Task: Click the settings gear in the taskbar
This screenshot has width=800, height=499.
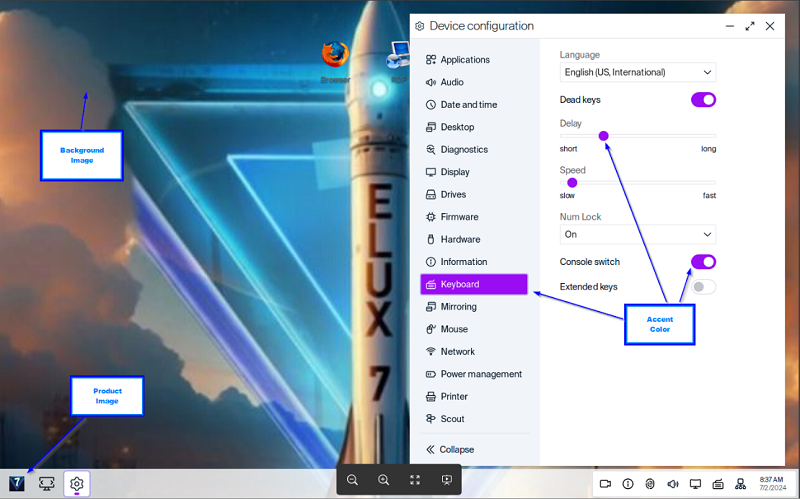Action: pyautogui.click(x=77, y=483)
